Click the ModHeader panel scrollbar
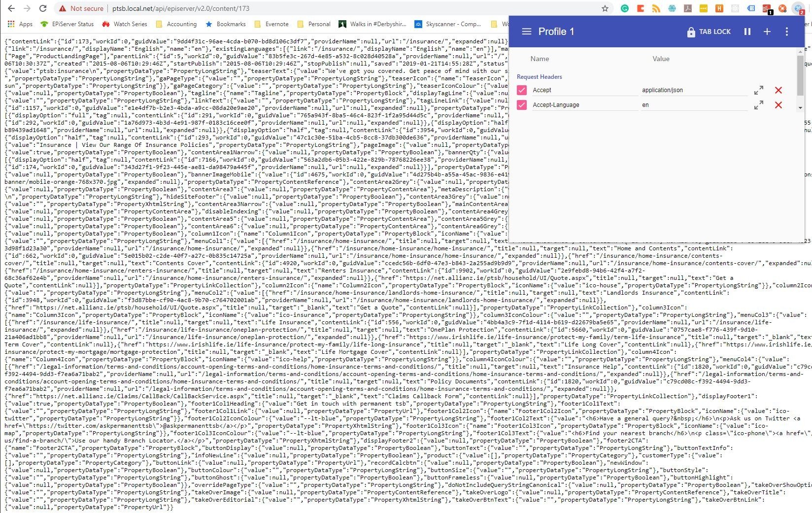812x513 pixels. 800,75
